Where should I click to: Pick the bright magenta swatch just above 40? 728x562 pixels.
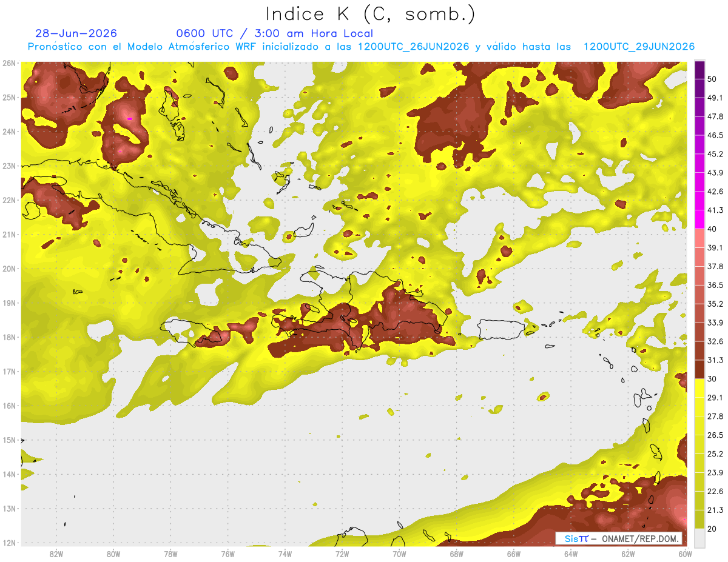point(699,219)
